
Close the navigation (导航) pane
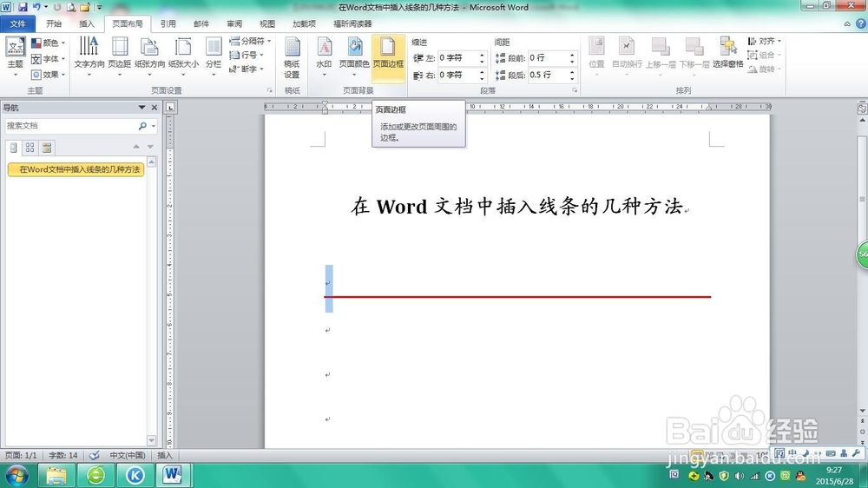(x=155, y=108)
